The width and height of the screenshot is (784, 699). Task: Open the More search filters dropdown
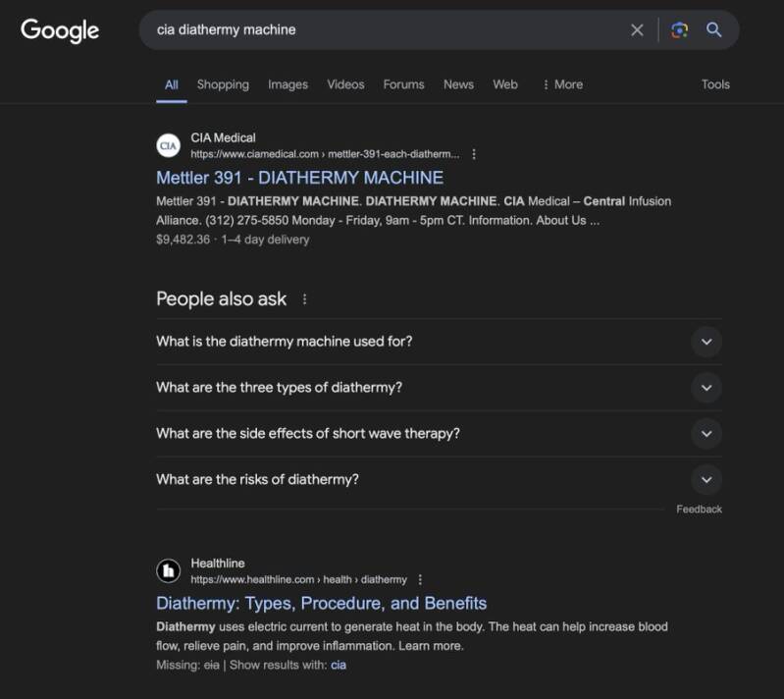562,84
